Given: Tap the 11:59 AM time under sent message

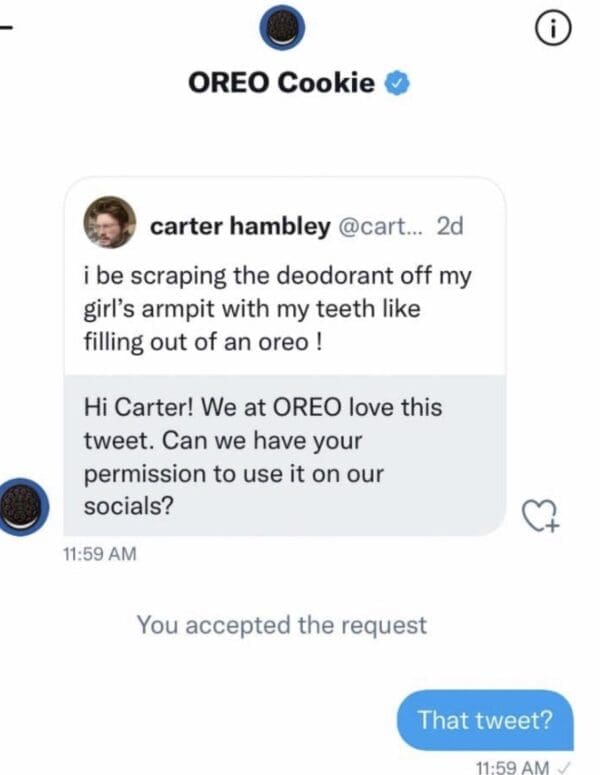Looking at the screenshot, I should tap(508, 767).
